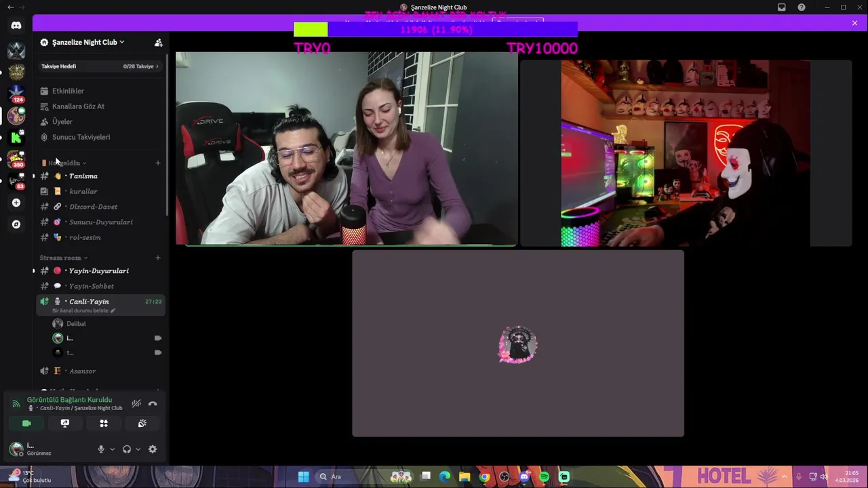Image resolution: width=868 pixels, height=488 pixels.
Task: Open the rol-sesim channel
Action: pos(100,237)
